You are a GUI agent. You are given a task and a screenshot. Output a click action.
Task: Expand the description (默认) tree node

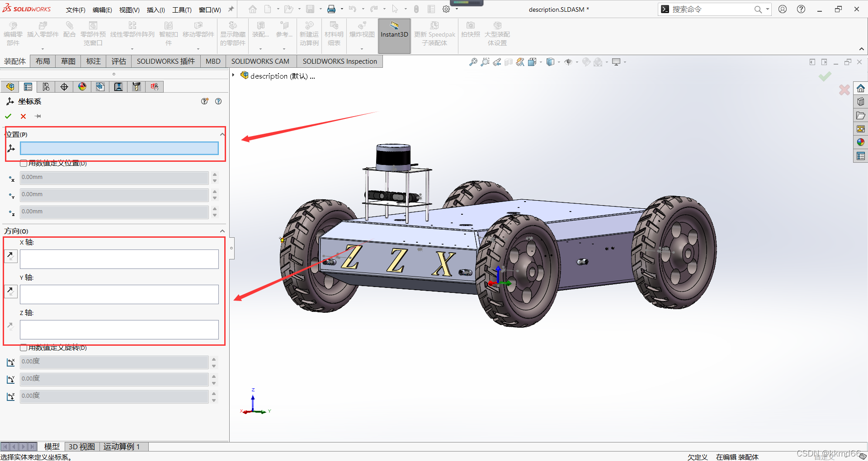[233, 75]
